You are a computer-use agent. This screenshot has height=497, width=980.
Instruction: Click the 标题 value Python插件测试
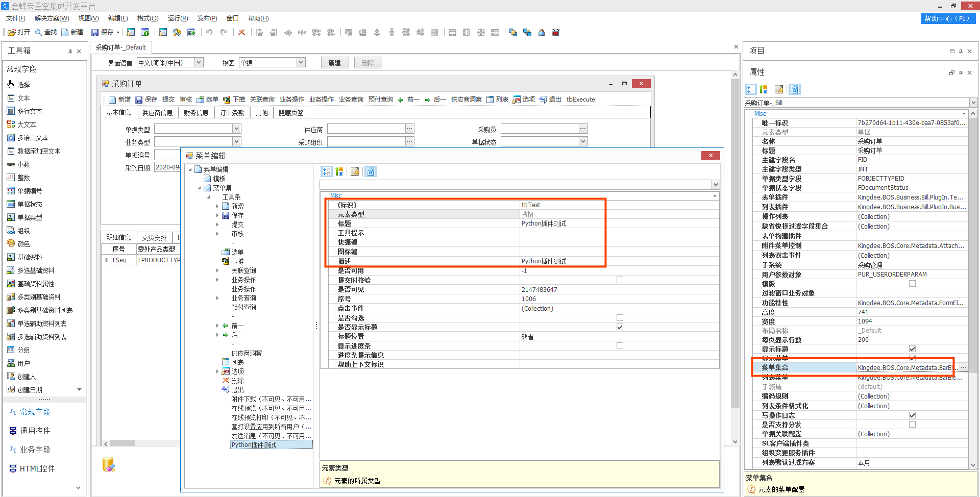544,223
